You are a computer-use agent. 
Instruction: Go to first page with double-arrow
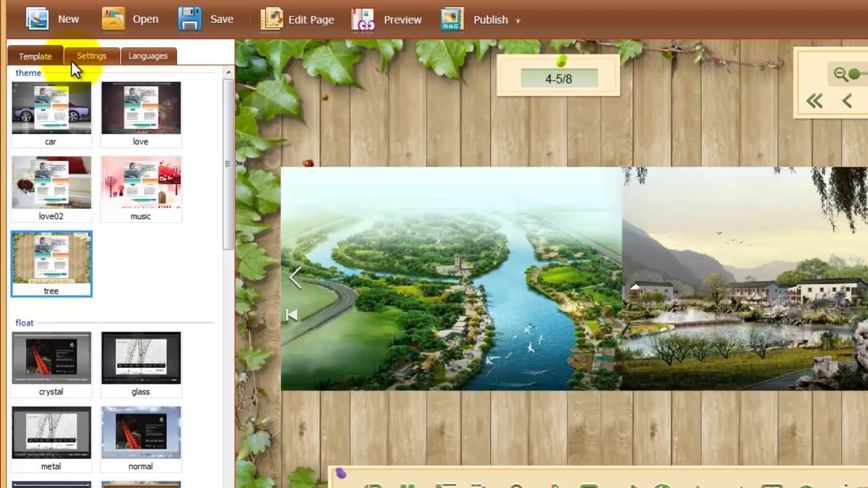tap(814, 102)
